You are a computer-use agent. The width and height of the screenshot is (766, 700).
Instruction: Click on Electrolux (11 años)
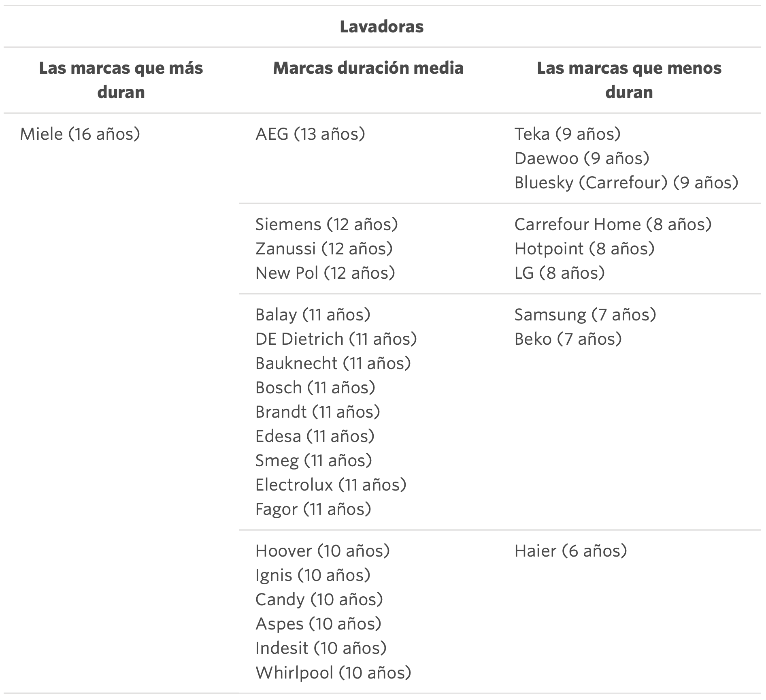[330, 485]
